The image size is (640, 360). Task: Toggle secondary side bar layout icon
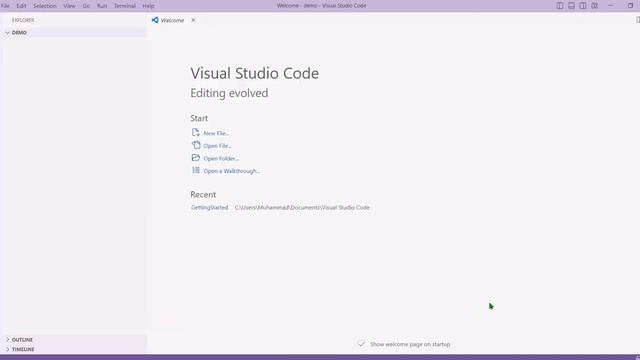tap(583, 6)
